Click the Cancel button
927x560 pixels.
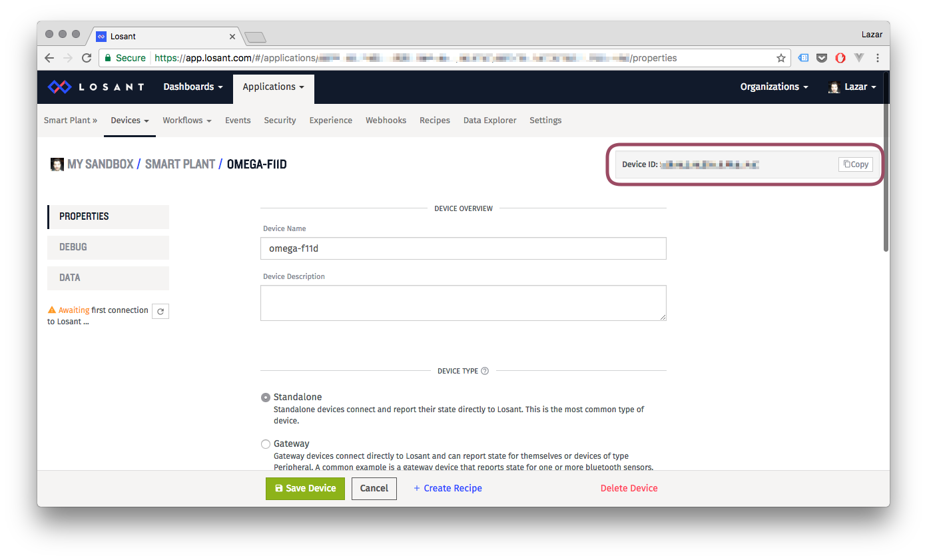pyautogui.click(x=374, y=489)
